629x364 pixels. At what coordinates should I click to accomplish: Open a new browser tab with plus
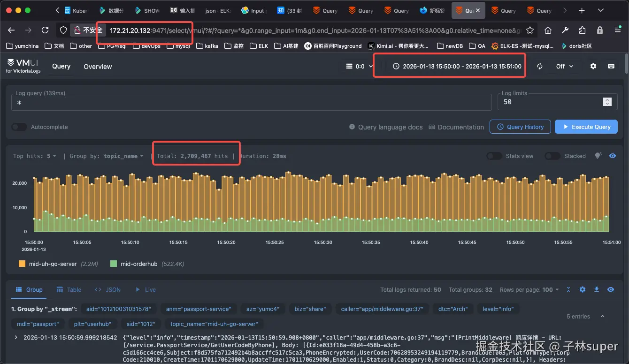[582, 10]
